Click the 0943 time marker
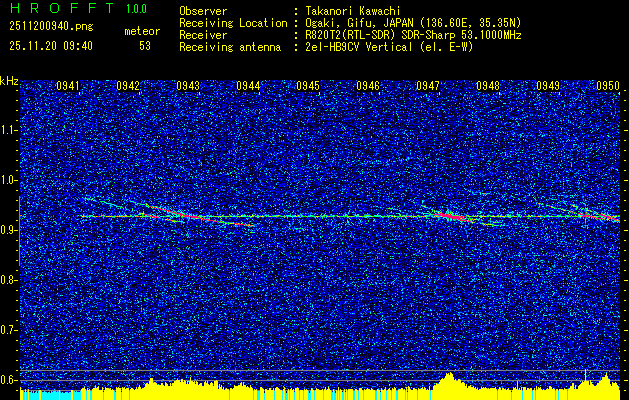 pos(188,86)
